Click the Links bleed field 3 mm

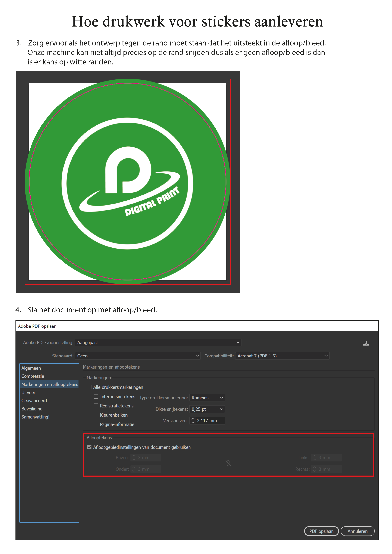click(x=329, y=458)
